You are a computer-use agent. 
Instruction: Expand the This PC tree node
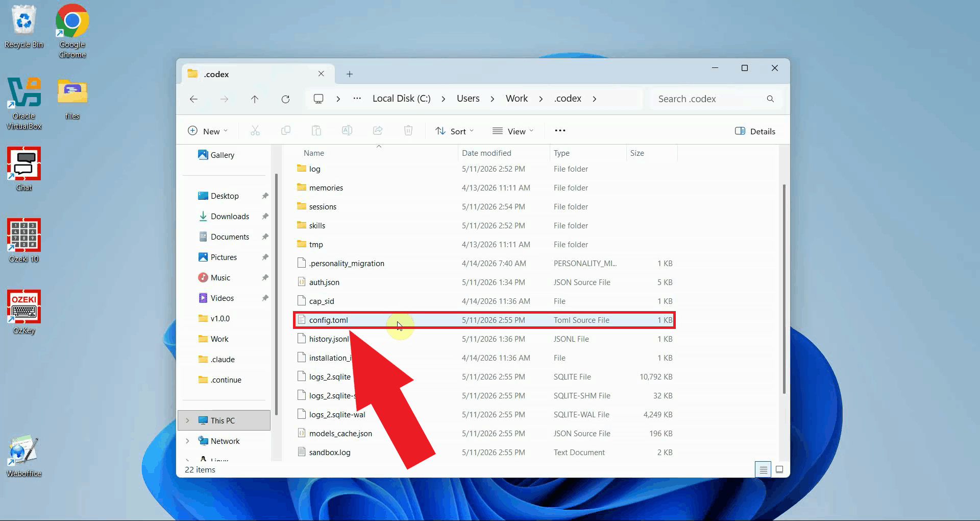coord(187,420)
